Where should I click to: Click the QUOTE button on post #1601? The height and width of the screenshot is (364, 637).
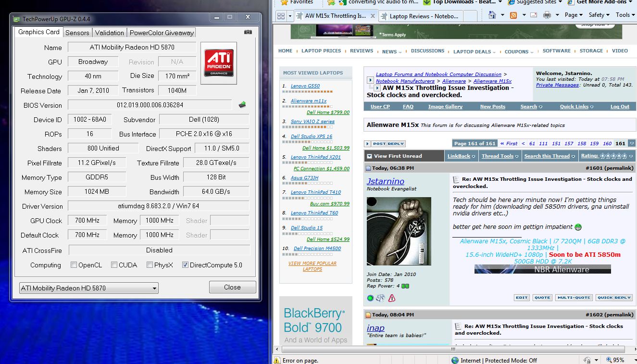point(542,298)
